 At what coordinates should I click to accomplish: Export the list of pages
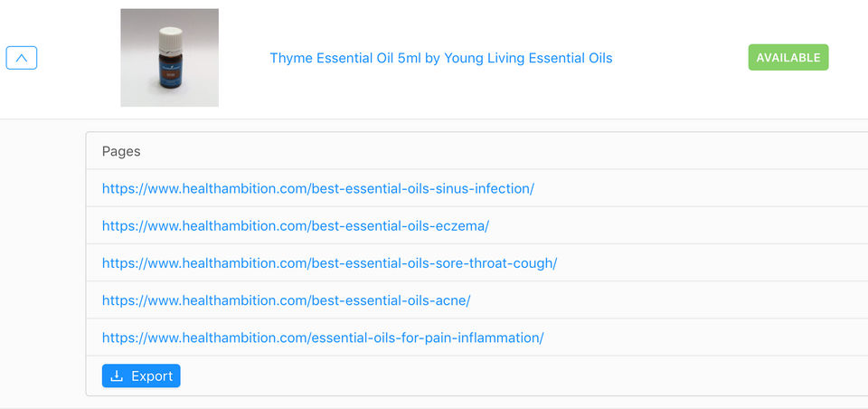pyautogui.click(x=141, y=376)
